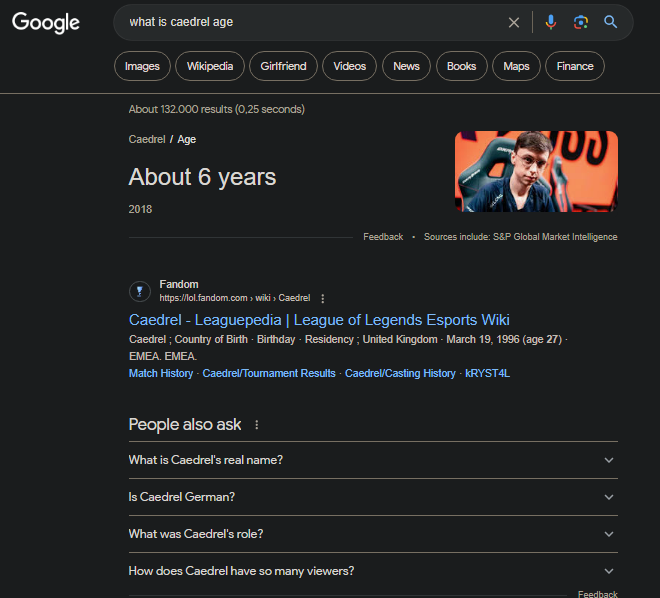Select the Books filter chip
Image resolution: width=660 pixels, height=598 pixels.
461,66
